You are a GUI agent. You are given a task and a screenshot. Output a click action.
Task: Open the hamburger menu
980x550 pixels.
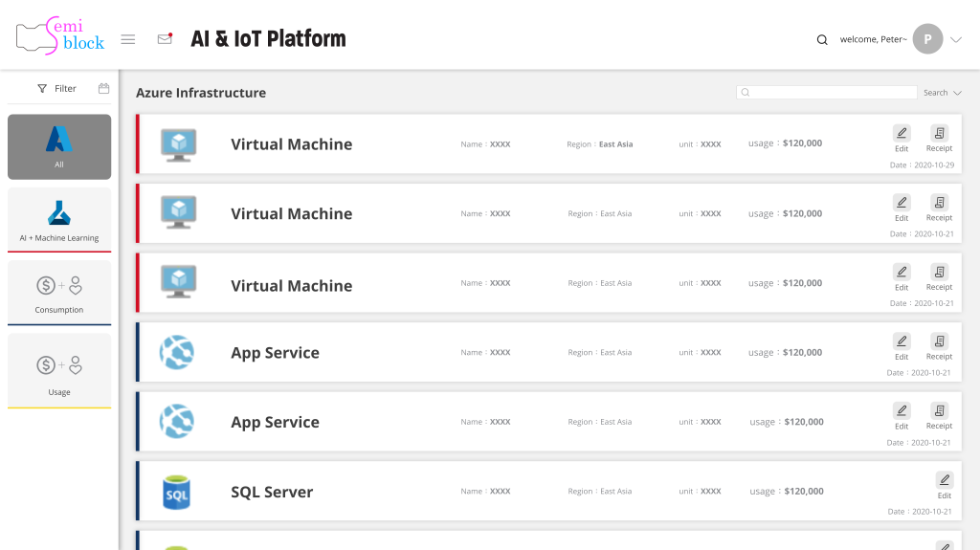128,39
